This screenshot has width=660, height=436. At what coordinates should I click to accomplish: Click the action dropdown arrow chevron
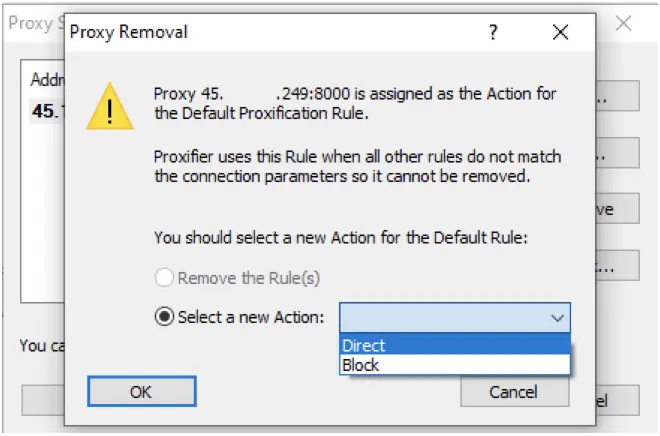[557, 317]
